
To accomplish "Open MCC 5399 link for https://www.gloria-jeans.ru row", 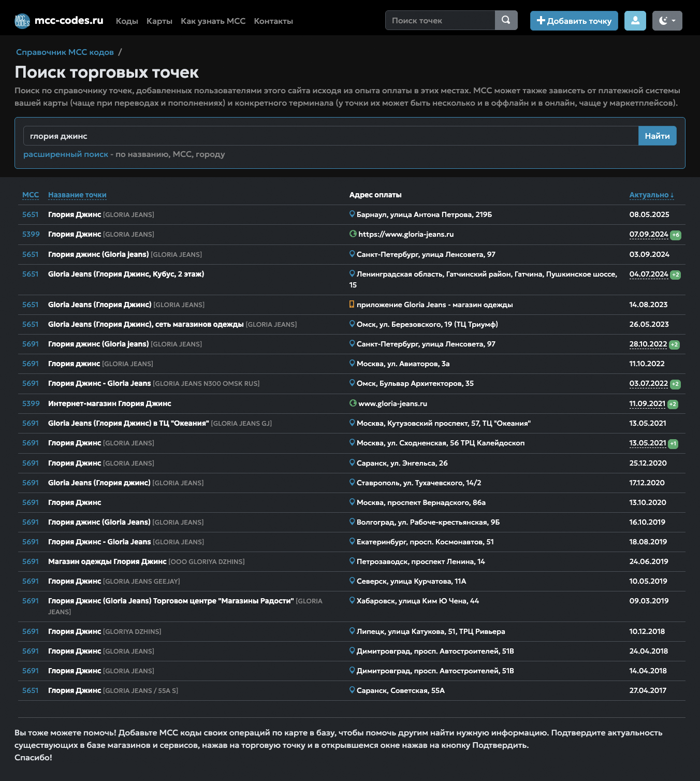I will (31, 234).
